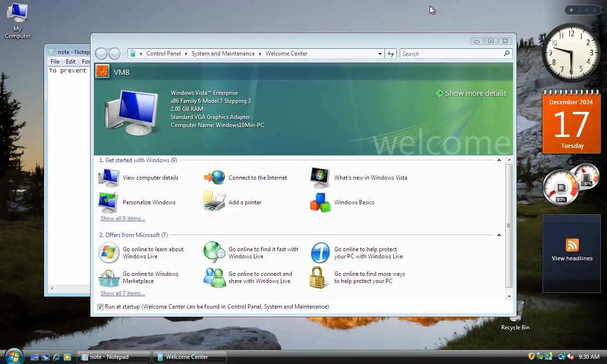Click the Windows Security shield tray icon
The image size is (607, 364).
[532, 356]
